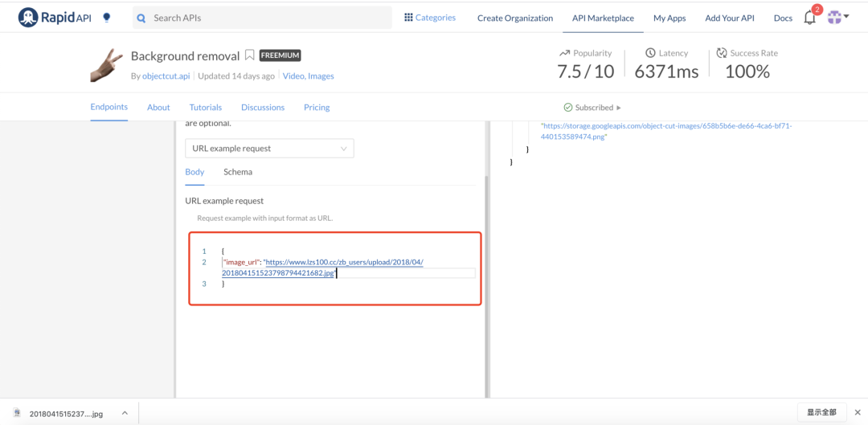Click the 100% success rate value

click(x=747, y=72)
